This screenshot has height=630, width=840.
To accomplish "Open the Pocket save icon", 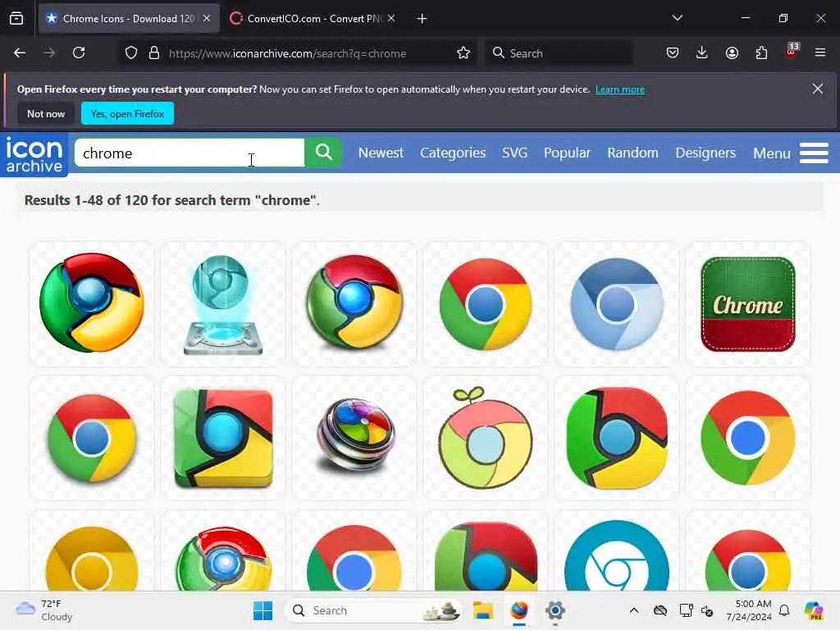I will pyautogui.click(x=673, y=52).
